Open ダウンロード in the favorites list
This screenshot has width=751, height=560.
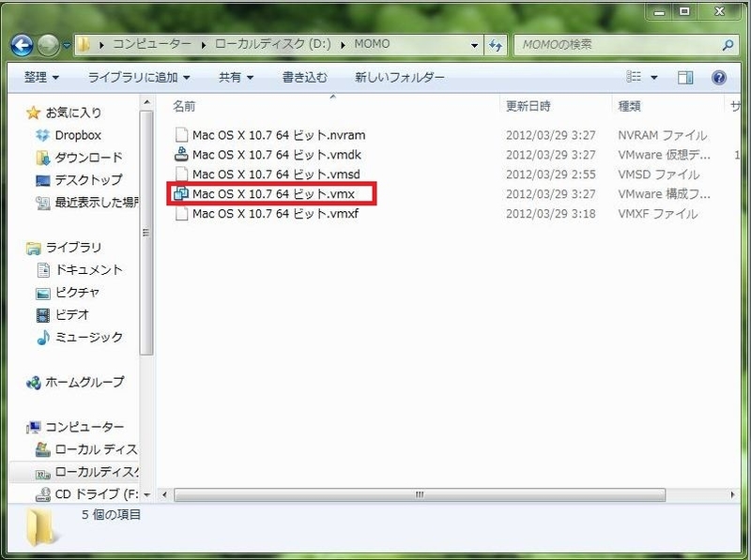[x=88, y=158]
